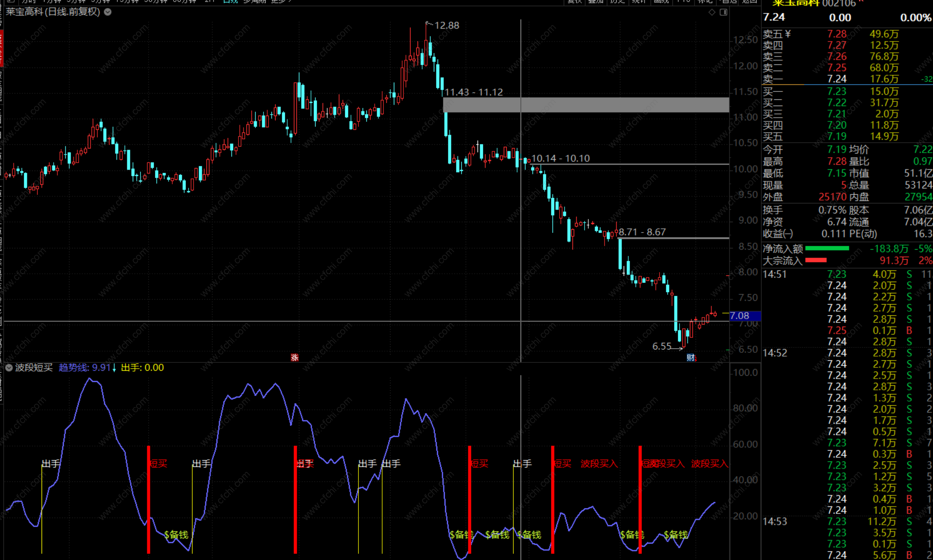
Task: Click the yellow 出手: 0.00 indicator label
Action: (x=142, y=368)
